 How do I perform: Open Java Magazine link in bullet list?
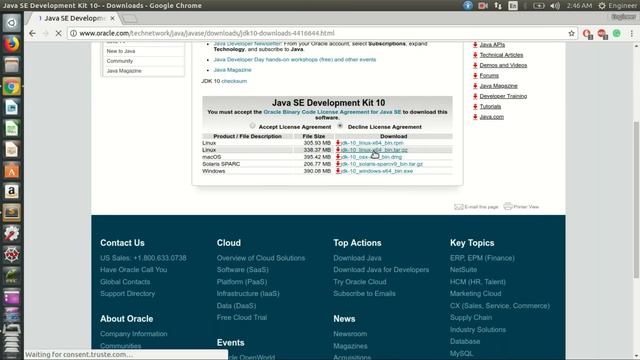click(x=232, y=70)
